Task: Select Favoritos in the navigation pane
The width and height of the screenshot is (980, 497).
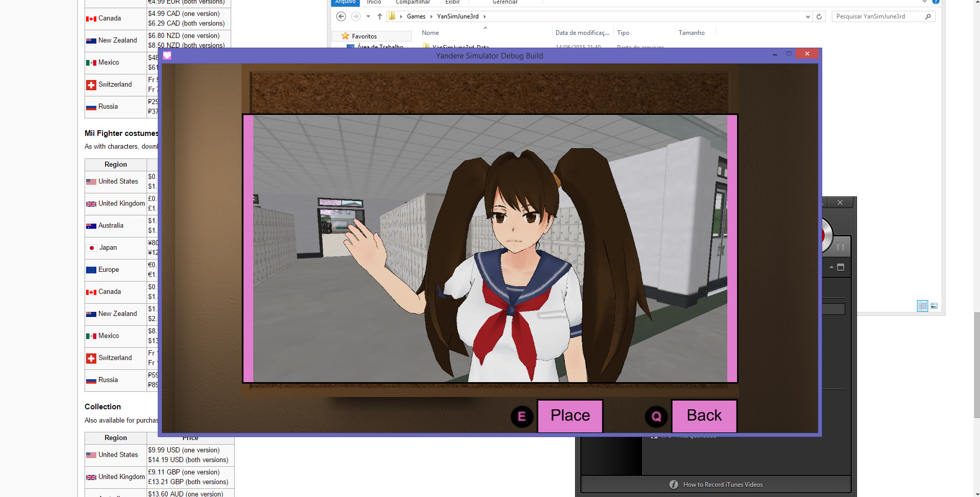Action: click(364, 36)
